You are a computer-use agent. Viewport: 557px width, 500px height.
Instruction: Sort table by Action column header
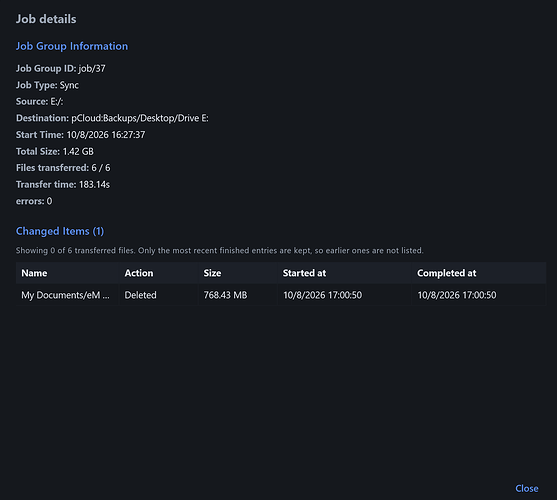point(139,273)
